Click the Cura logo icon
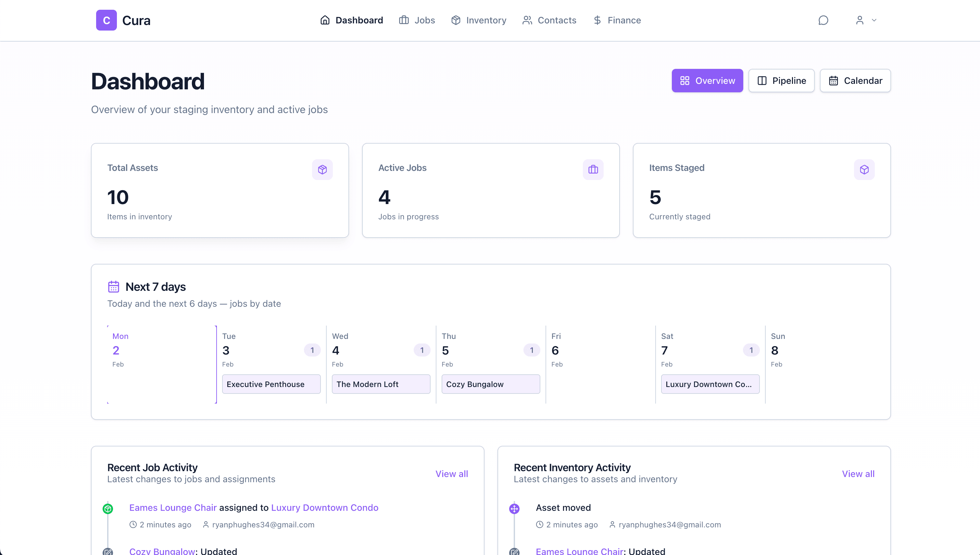 coord(106,20)
